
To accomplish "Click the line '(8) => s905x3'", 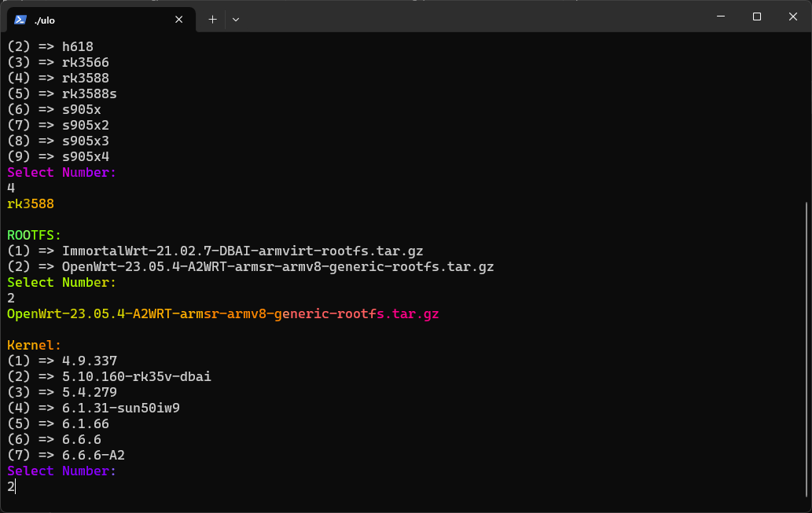I will [x=58, y=141].
